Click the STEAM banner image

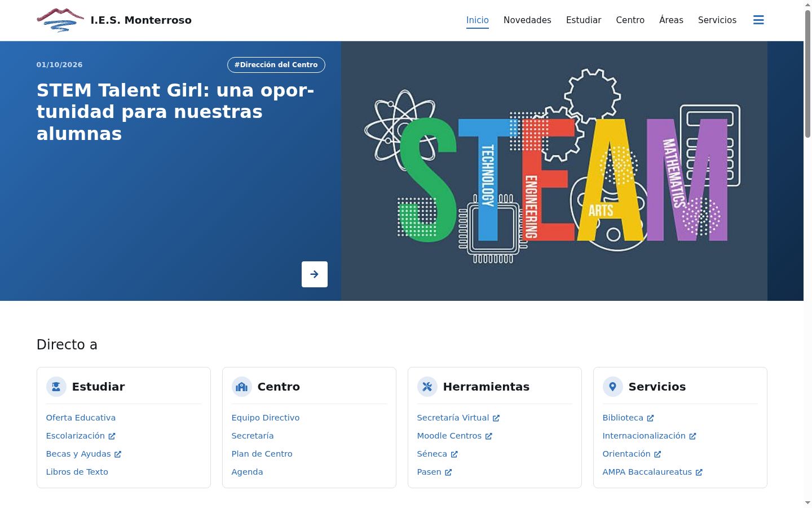coord(554,171)
